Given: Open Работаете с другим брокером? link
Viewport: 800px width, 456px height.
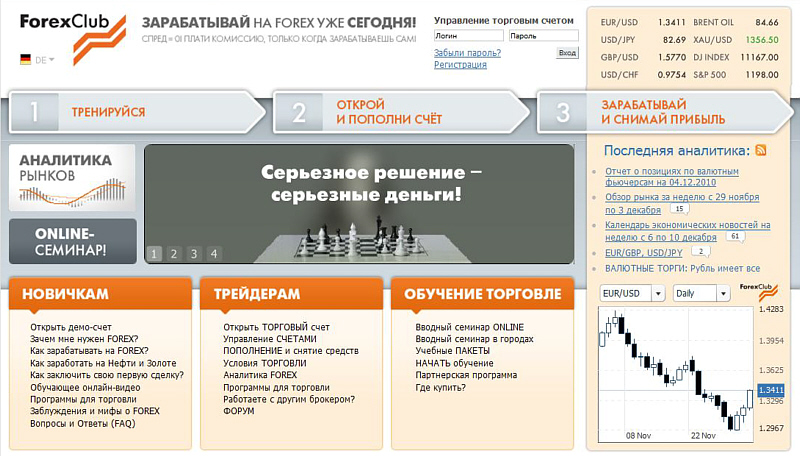Looking at the screenshot, I should (289, 399).
